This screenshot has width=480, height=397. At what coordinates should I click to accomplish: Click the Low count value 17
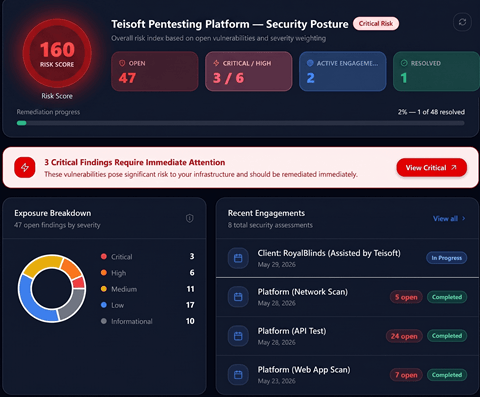(190, 305)
